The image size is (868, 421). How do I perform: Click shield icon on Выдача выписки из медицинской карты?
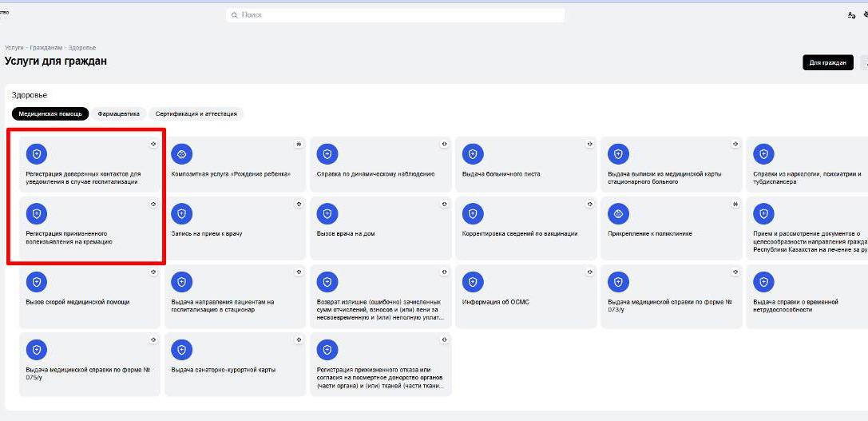click(618, 154)
